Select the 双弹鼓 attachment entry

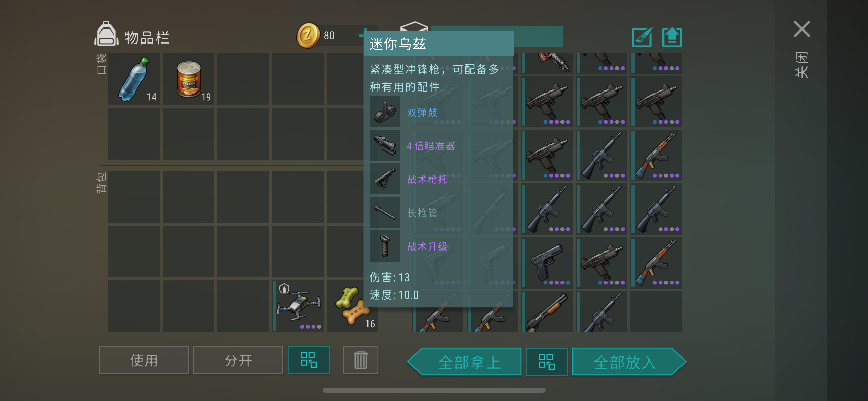pyautogui.click(x=422, y=112)
